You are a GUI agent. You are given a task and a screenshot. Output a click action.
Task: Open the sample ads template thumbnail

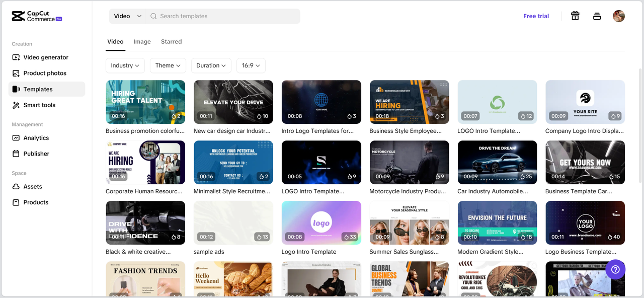click(233, 223)
